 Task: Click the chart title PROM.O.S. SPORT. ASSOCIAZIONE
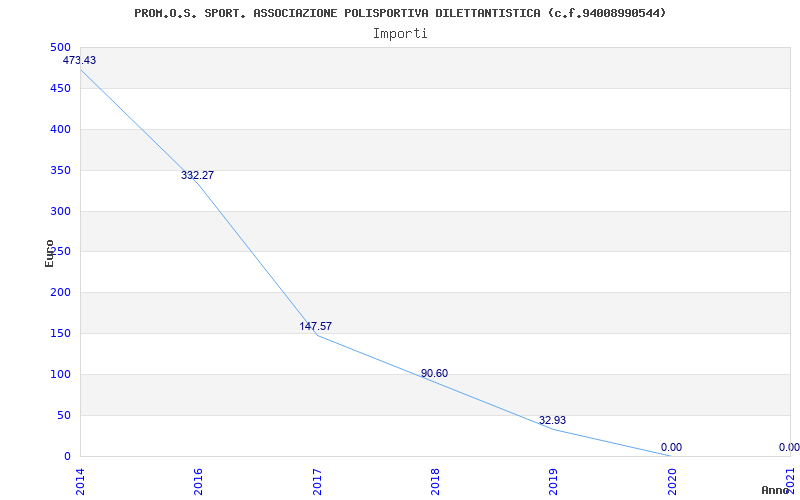click(400, 13)
